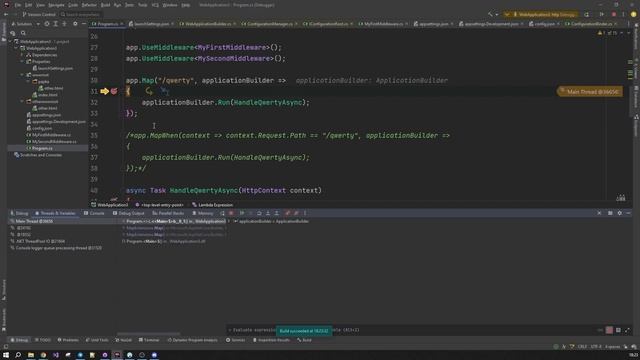Expand the Dependencies node in the tree

point(23,55)
